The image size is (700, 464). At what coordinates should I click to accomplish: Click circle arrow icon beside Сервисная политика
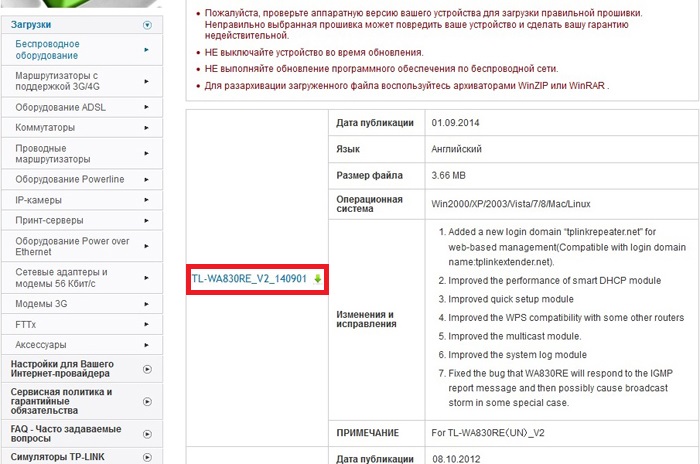click(x=147, y=401)
